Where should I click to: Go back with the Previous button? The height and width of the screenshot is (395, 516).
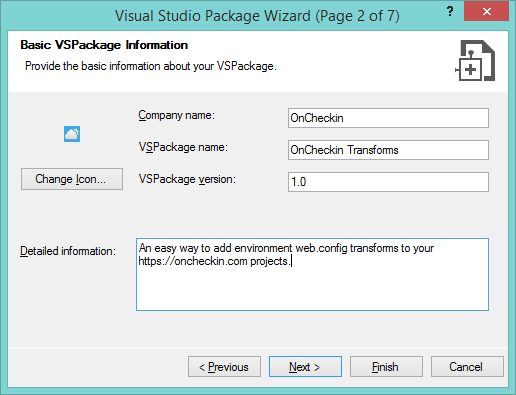pos(224,367)
